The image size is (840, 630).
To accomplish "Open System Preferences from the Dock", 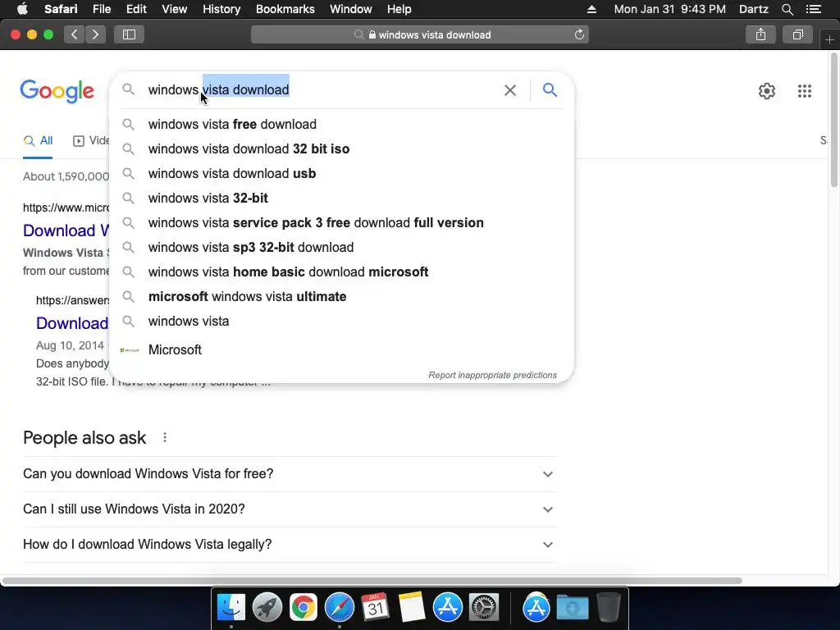I will (484, 608).
